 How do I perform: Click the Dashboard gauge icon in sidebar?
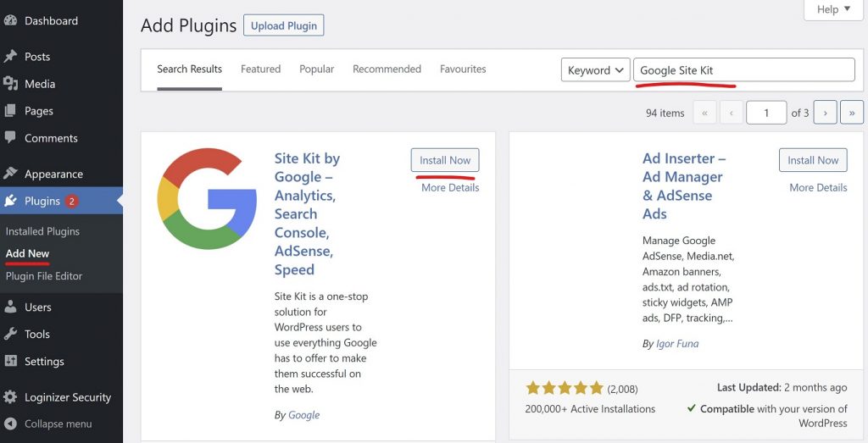point(11,21)
